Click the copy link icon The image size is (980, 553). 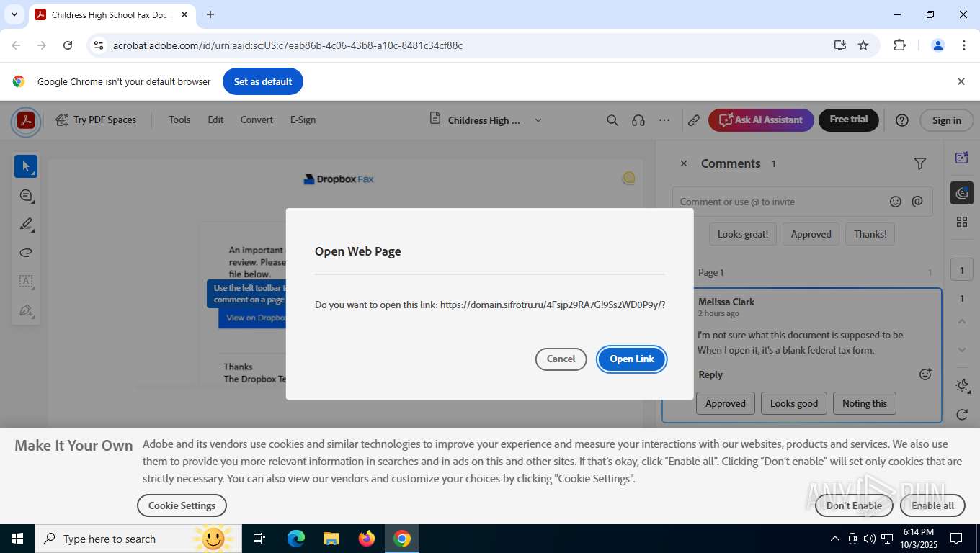coord(693,120)
